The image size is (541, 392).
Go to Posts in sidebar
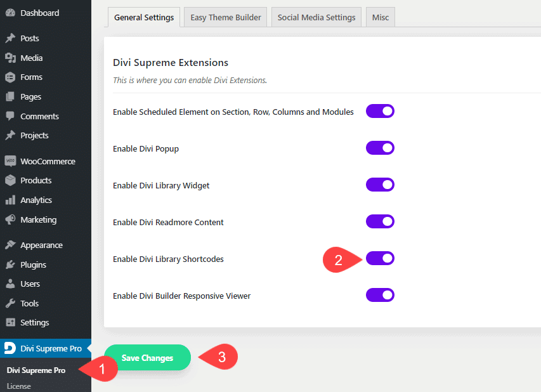click(x=30, y=38)
